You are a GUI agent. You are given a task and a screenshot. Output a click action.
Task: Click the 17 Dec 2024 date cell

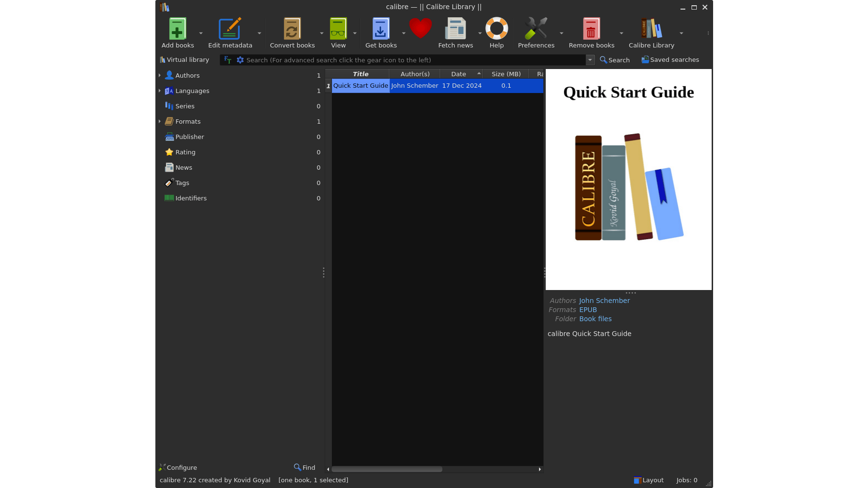point(462,86)
